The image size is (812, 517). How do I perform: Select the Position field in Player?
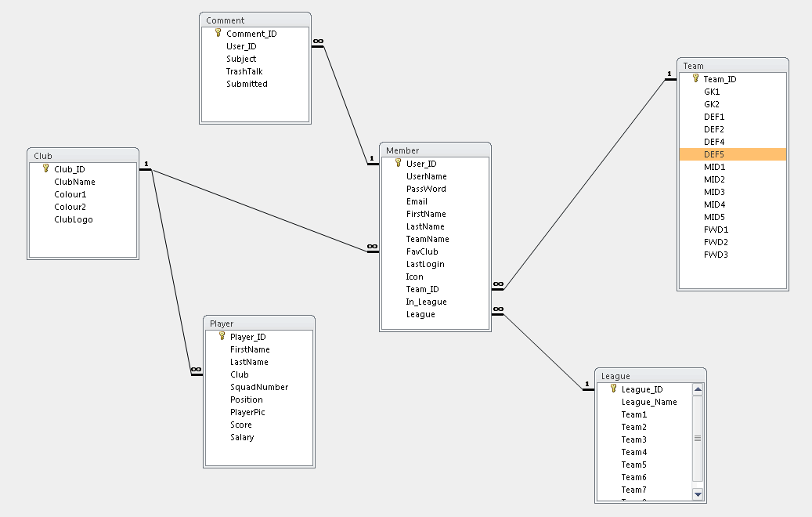tap(247, 399)
